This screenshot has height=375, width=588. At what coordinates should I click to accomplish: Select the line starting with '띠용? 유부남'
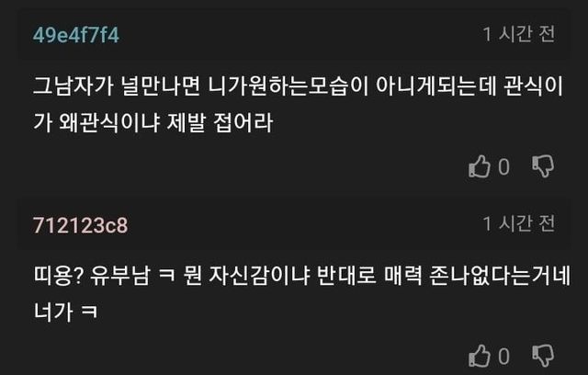coord(302,276)
